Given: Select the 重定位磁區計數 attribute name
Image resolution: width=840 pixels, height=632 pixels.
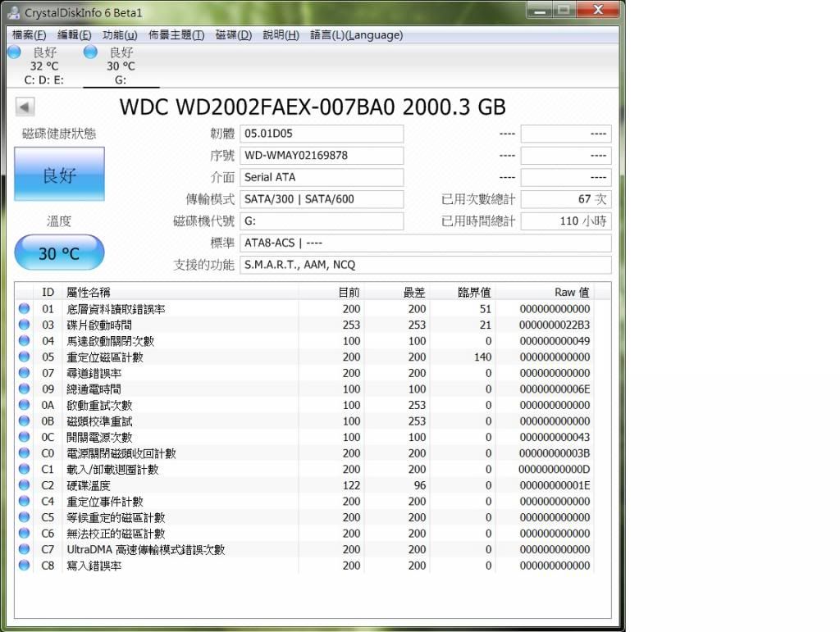Looking at the screenshot, I should coord(105,357).
